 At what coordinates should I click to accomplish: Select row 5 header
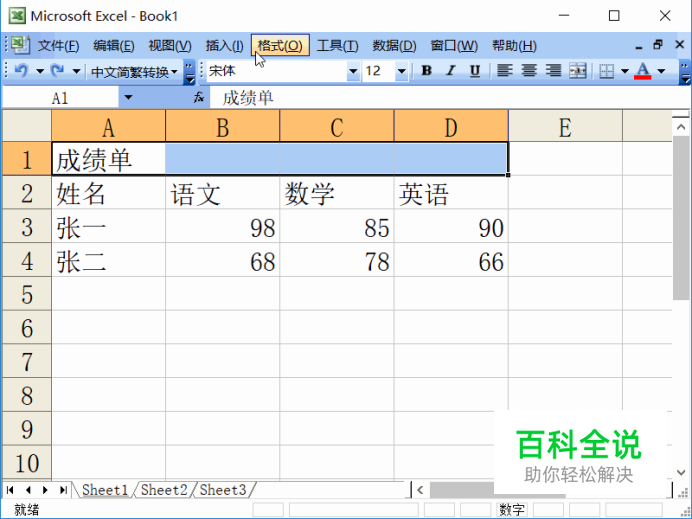tap(27, 294)
